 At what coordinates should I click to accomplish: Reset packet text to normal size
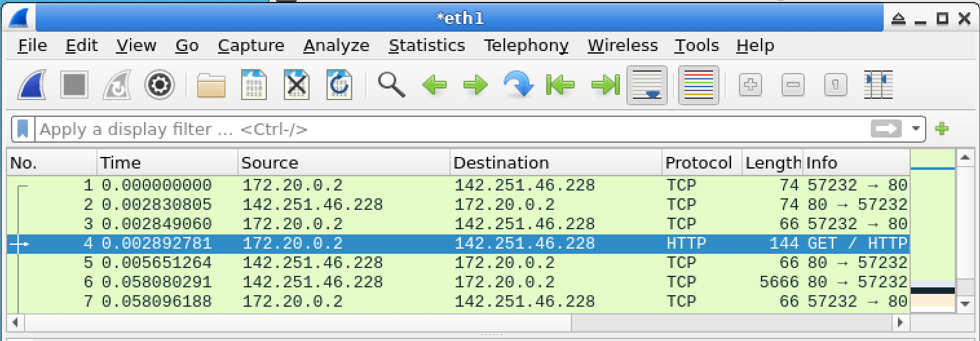[x=835, y=85]
